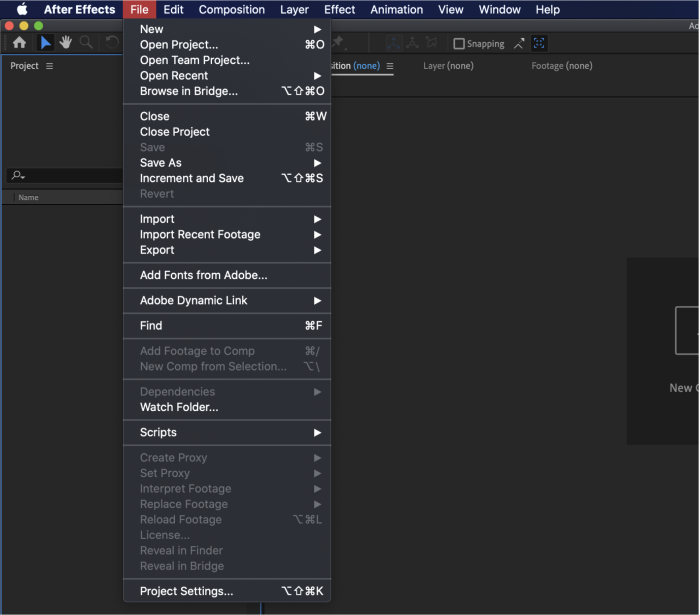Screen dimensions: 700x615
Task: Choose Open Project from File menu
Action: point(227,45)
